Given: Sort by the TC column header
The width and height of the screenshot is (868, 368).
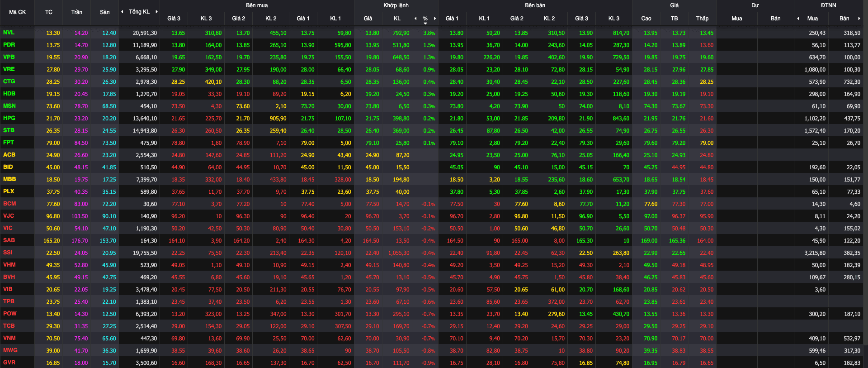Looking at the screenshot, I should [48, 12].
